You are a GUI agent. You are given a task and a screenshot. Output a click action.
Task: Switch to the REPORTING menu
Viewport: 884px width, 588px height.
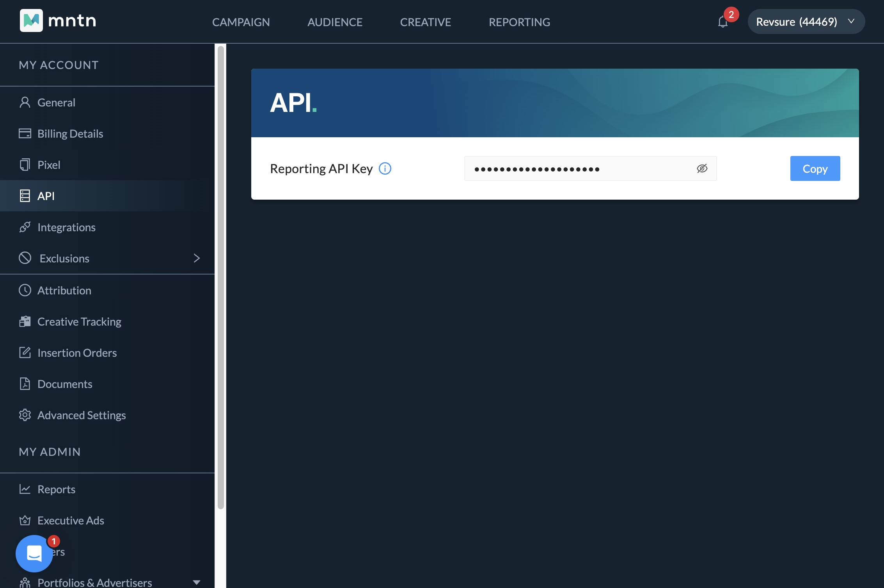(x=519, y=22)
